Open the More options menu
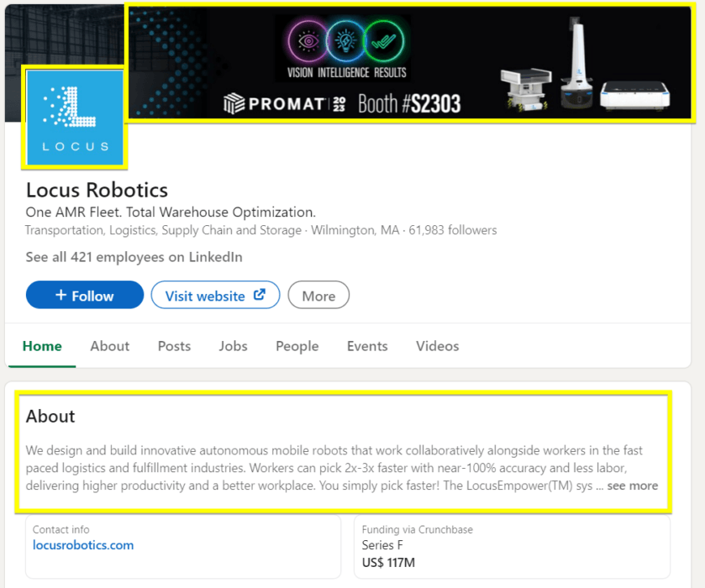The image size is (705, 588). click(318, 295)
